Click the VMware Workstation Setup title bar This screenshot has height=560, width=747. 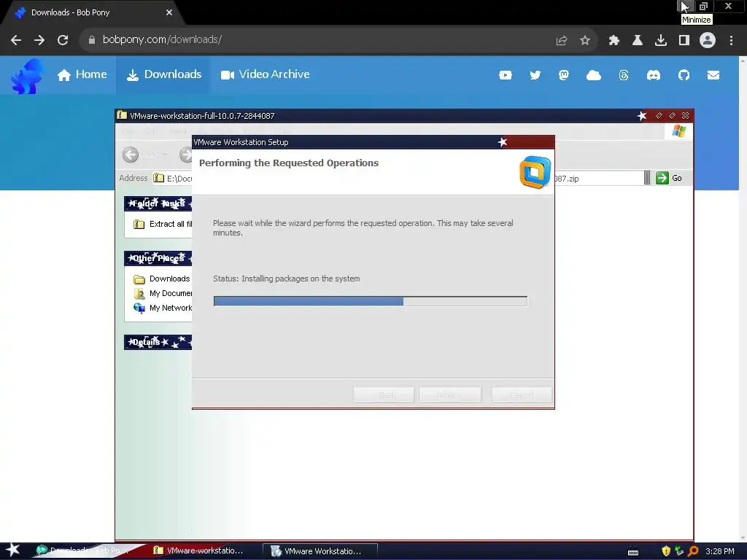[373, 142]
